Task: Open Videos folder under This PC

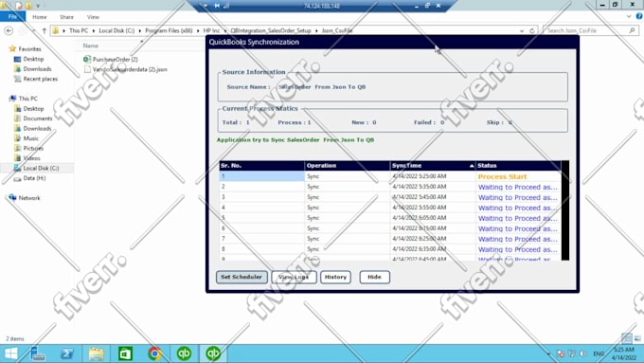Action: coord(27,158)
